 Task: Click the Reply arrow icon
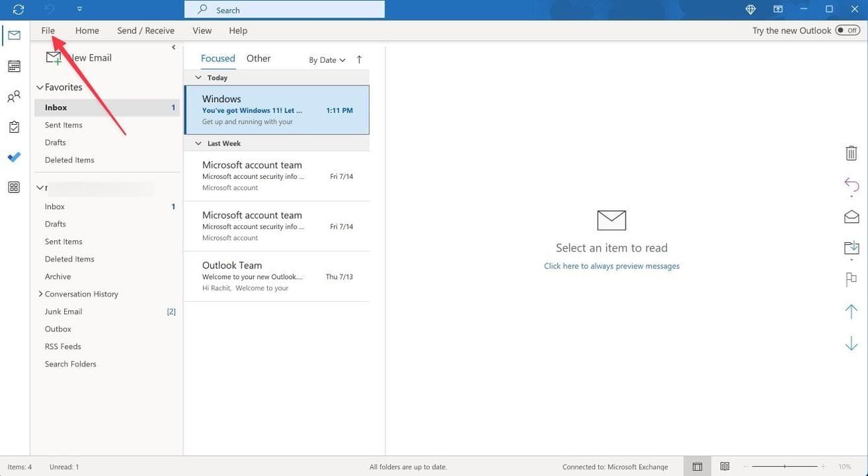pos(851,184)
